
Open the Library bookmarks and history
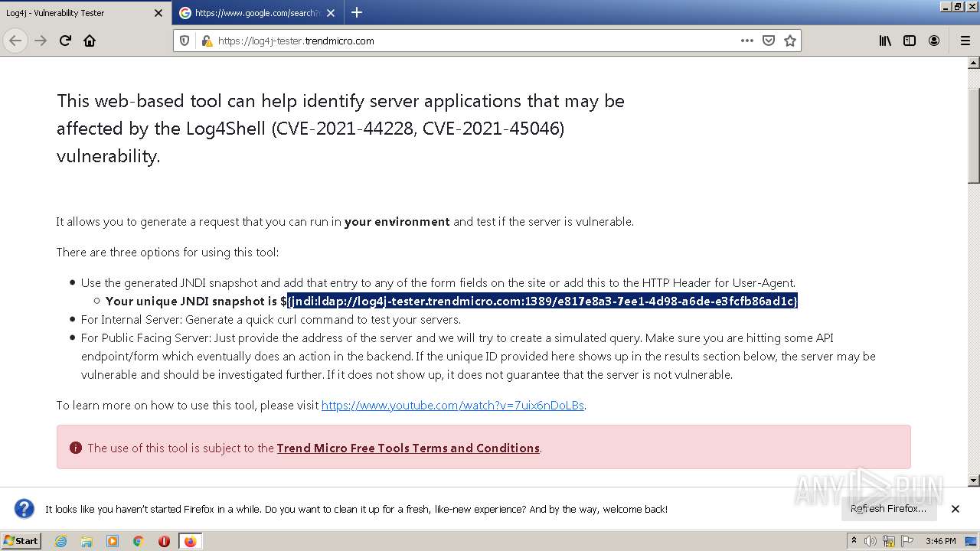coord(885,41)
